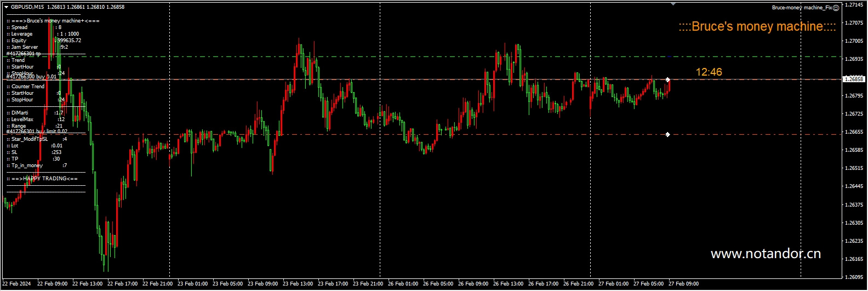
Task: Click the 27 Feb 09:00 time axis label
Action: (x=683, y=284)
